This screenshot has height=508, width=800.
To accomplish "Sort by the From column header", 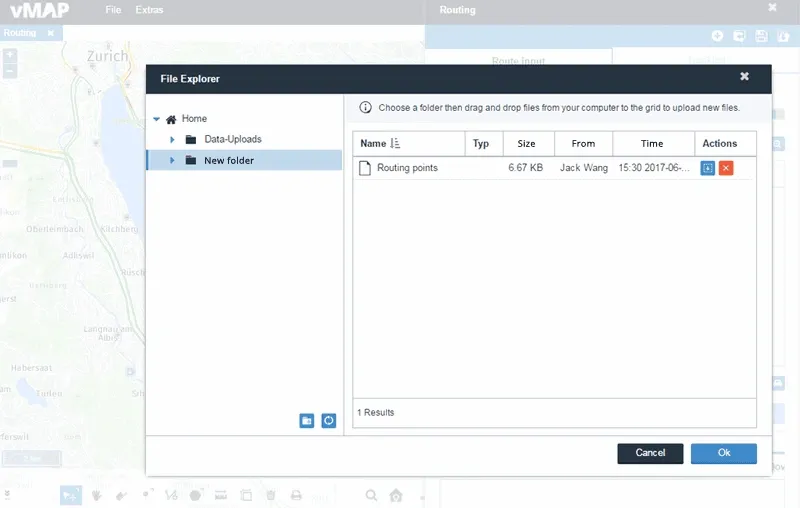I will point(583,143).
